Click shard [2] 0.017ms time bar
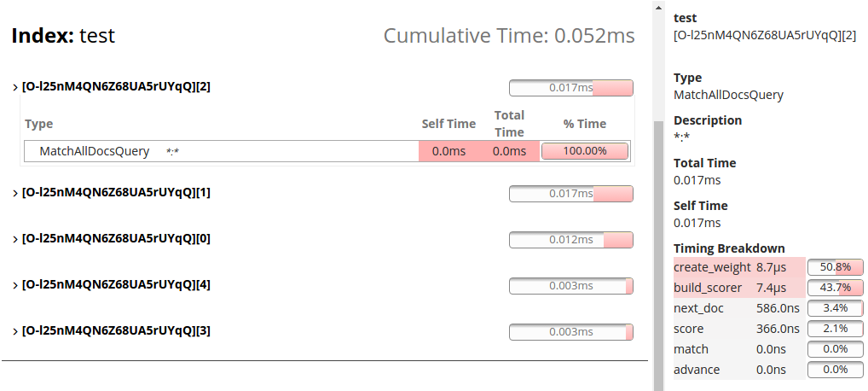 click(x=571, y=88)
